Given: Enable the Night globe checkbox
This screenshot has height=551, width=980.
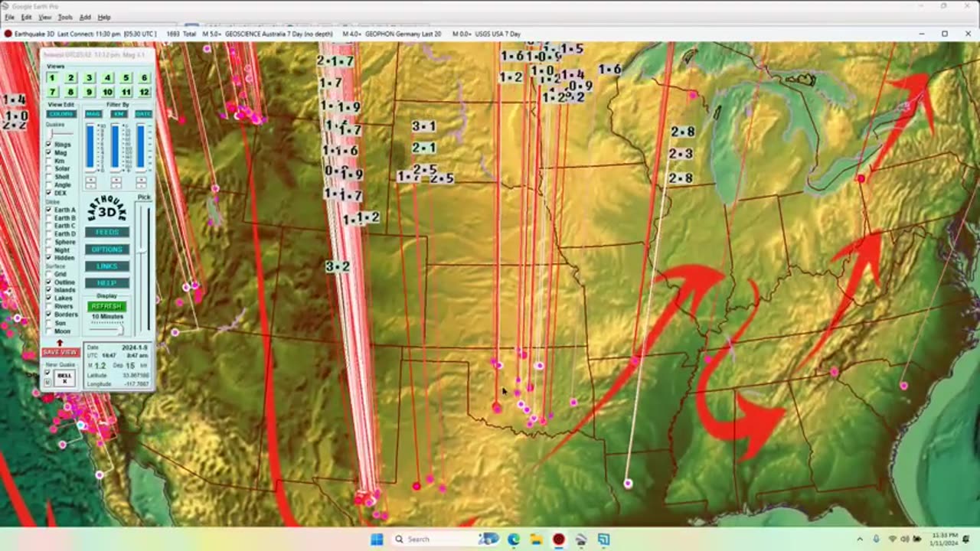Looking at the screenshot, I should pyautogui.click(x=49, y=250).
